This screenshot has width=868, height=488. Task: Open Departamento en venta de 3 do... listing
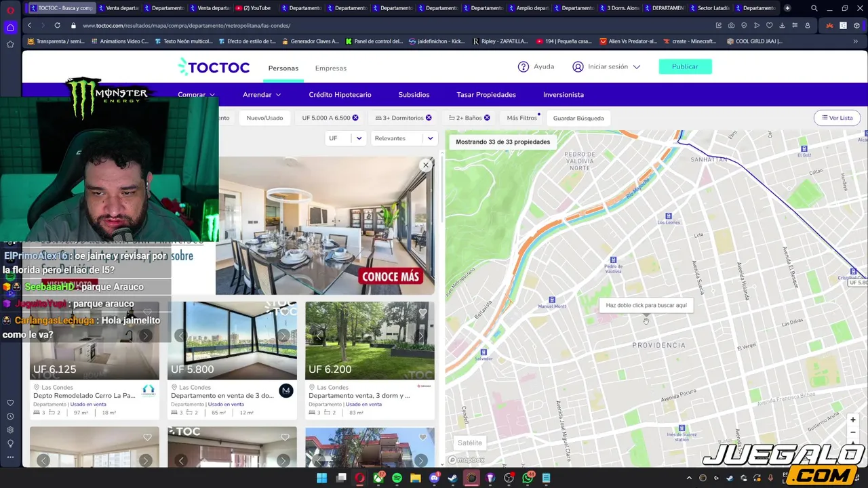[x=222, y=395]
